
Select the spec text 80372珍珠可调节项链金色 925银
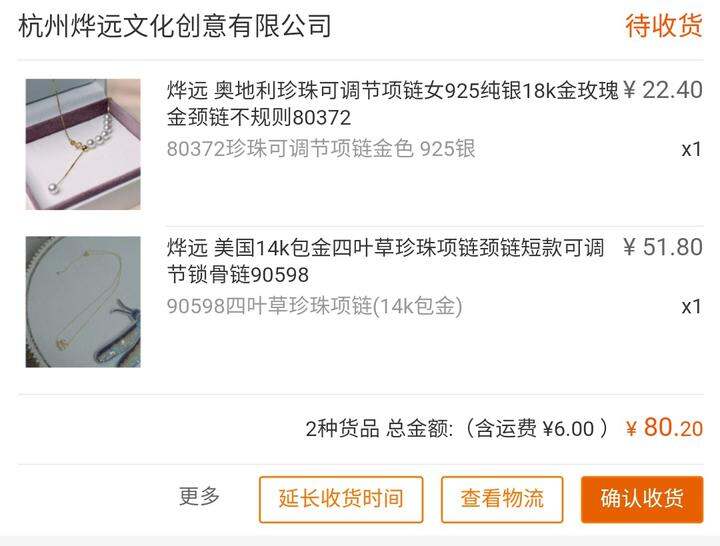point(321,149)
